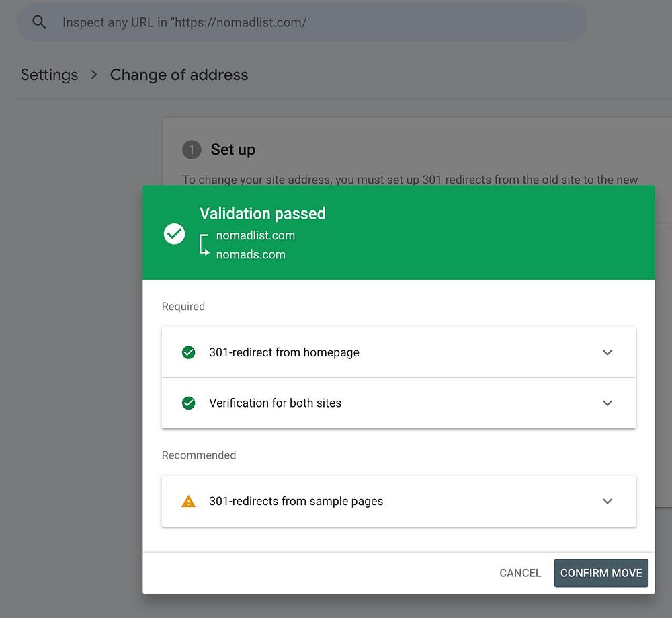Screen dimensions: 672x618
Task: Focus the Inspect any URL field
Action: [302, 22]
